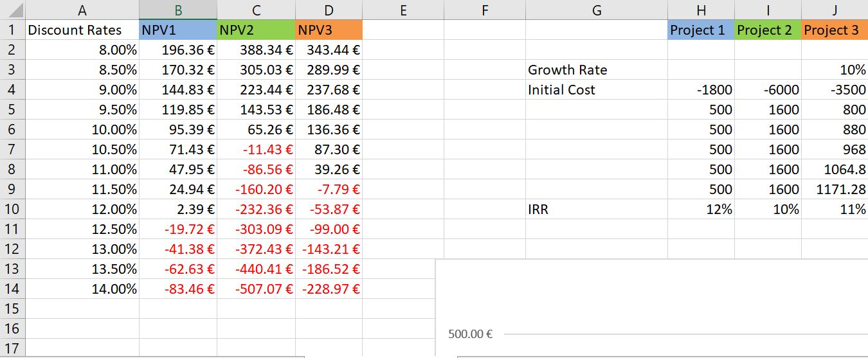The image size is (868, 358).
Task: Select column E header
Action: point(403,10)
